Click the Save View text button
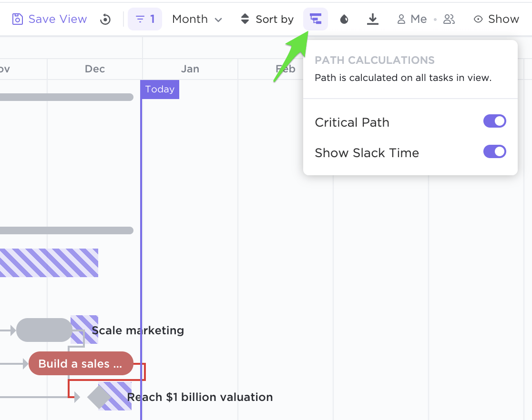The image size is (532, 420). click(58, 19)
